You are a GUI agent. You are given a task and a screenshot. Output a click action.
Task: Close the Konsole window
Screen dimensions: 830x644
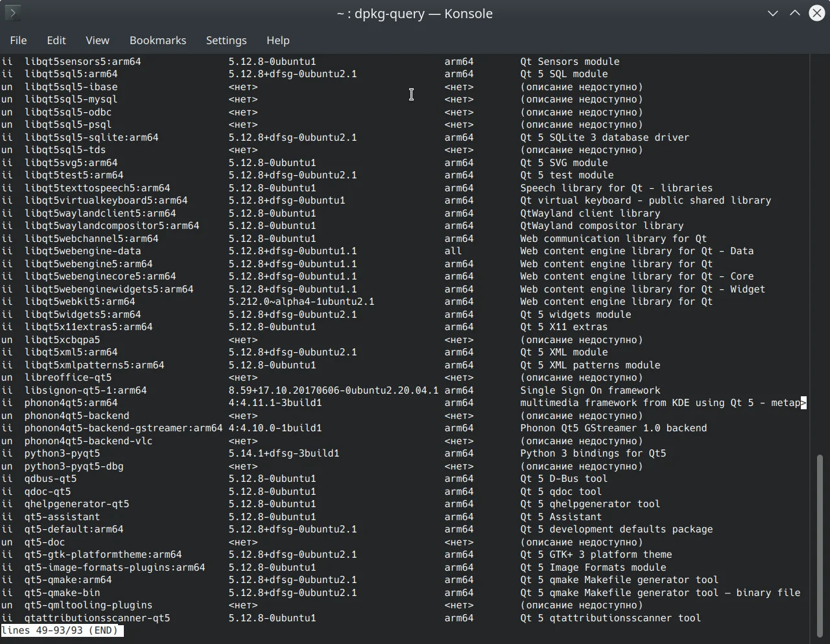pos(817,13)
